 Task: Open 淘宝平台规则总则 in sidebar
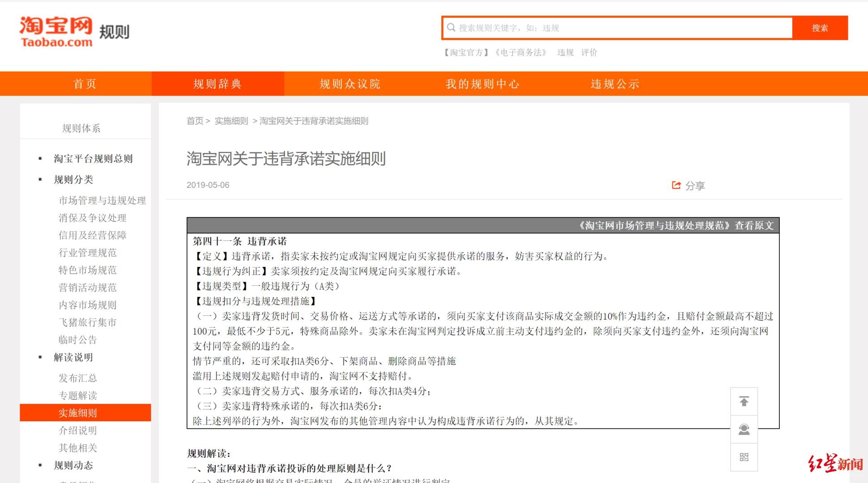93,159
